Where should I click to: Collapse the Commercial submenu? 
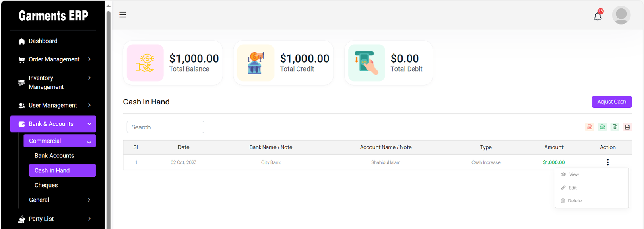60,141
